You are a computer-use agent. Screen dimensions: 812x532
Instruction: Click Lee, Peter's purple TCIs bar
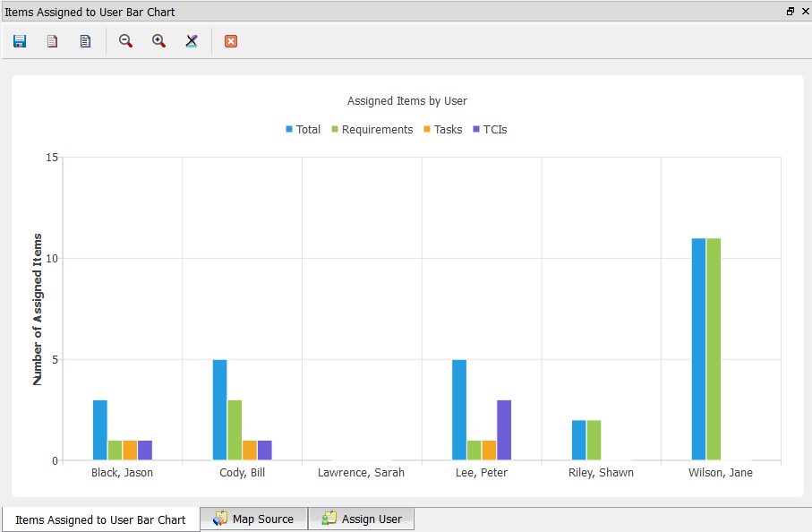[x=504, y=430]
